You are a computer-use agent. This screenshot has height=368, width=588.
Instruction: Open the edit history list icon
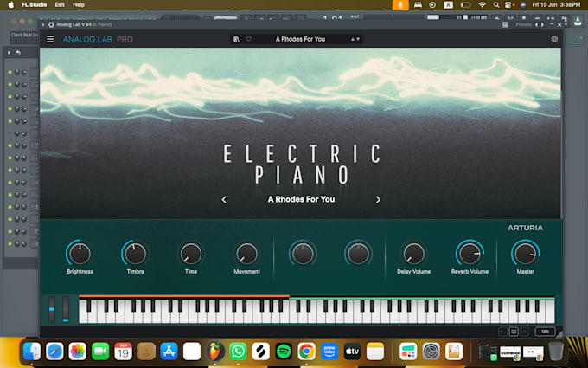point(514,332)
